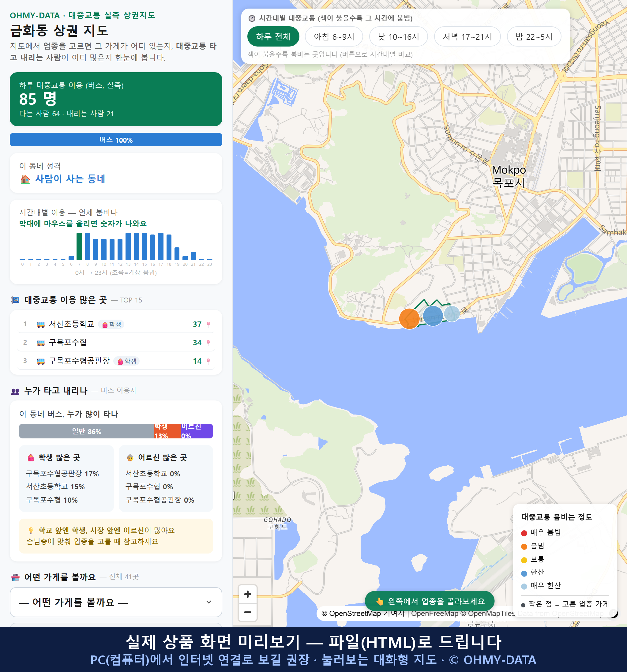Click the red 매우 붐빔 legend dot
Screen dimensions: 627x672
tap(524, 533)
